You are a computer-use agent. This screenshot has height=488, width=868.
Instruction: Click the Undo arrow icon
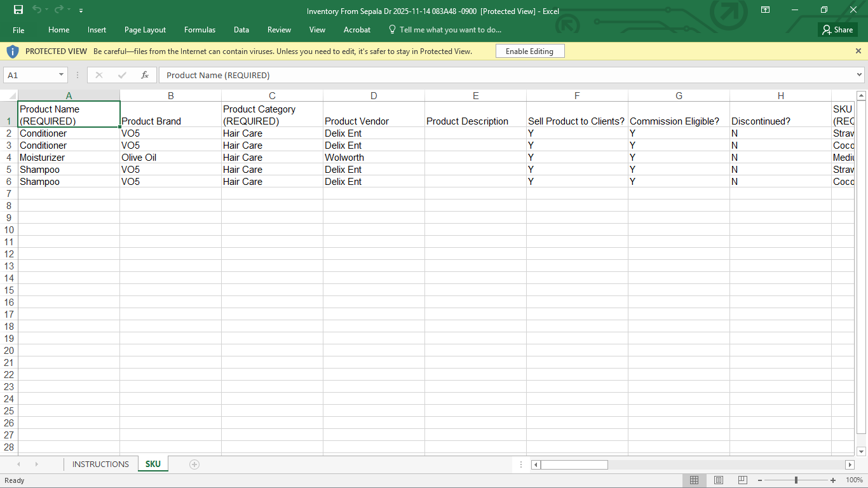pos(37,10)
